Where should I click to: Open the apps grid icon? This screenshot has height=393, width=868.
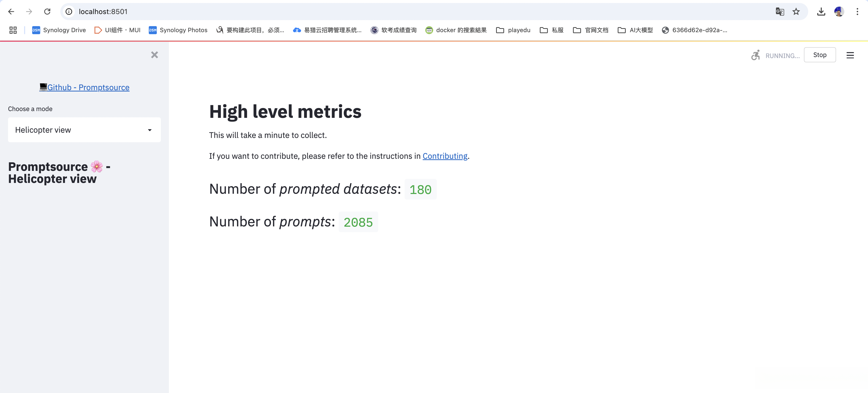(x=13, y=30)
